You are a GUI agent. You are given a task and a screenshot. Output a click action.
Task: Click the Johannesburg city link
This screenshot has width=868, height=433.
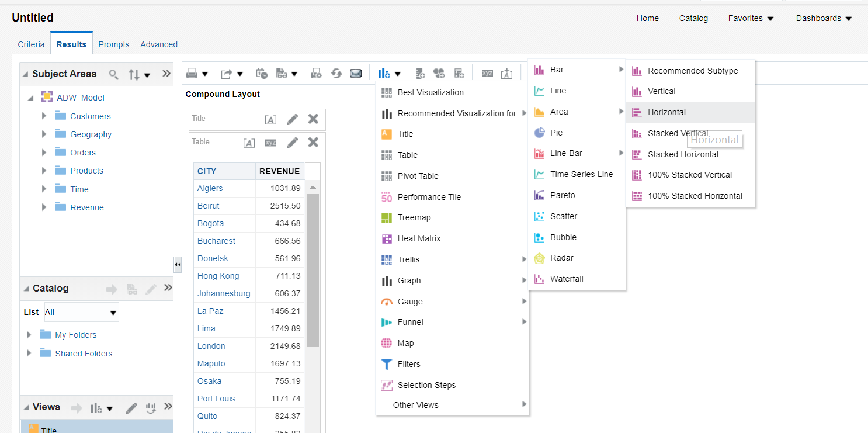(x=224, y=293)
